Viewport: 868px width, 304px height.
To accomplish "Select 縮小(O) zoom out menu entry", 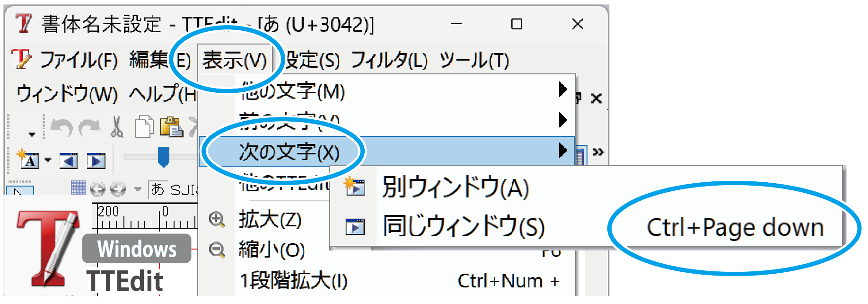I will click(x=272, y=250).
